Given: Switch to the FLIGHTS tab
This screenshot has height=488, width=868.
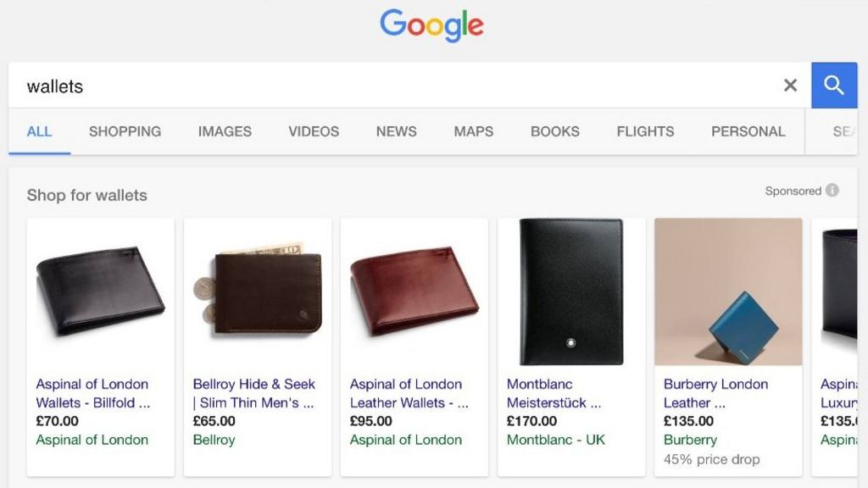Looking at the screenshot, I should (644, 131).
